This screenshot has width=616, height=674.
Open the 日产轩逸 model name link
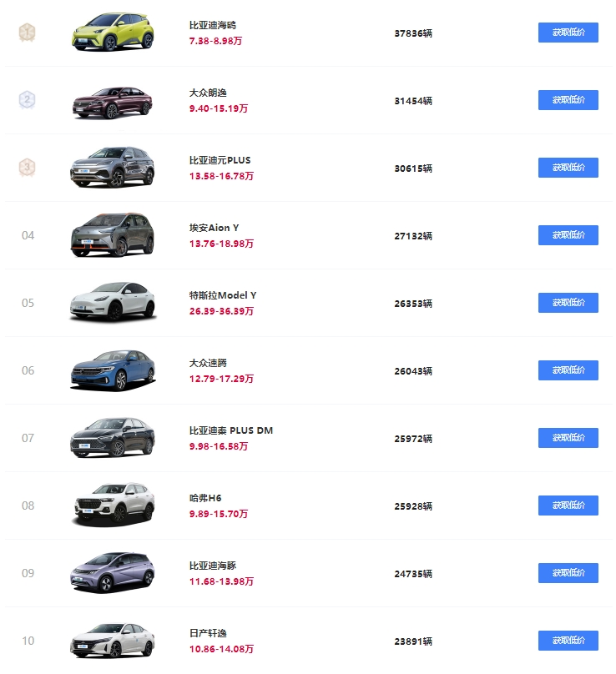tap(208, 633)
